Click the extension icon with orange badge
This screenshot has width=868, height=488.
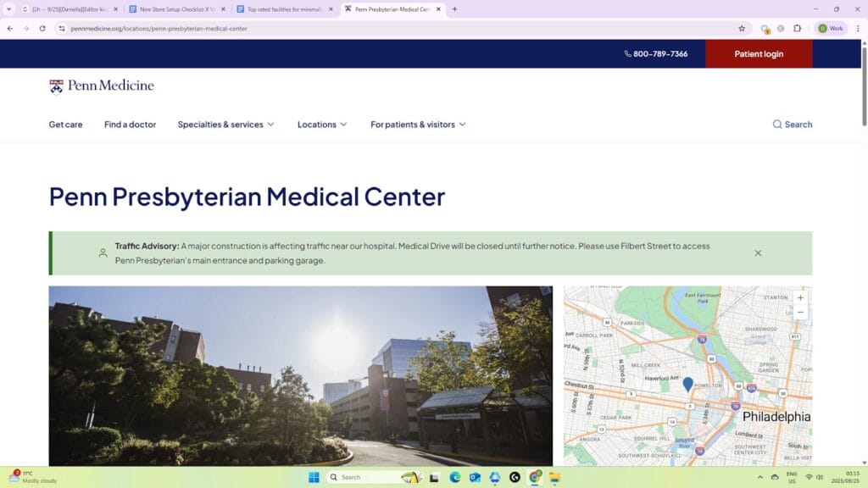tap(765, 29)
